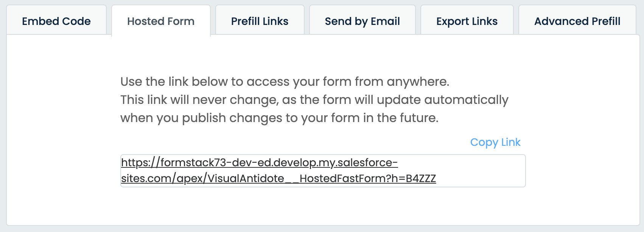Click the word 'automatically' in the description
The width and height of the screenshot is (644, 232).
coord(466,100)
